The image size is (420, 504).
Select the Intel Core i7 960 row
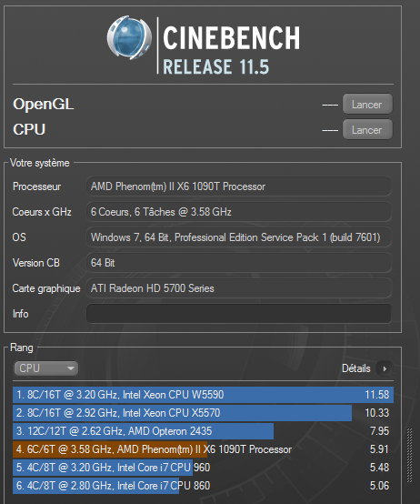pyautogui.click(x=203, y=468)
